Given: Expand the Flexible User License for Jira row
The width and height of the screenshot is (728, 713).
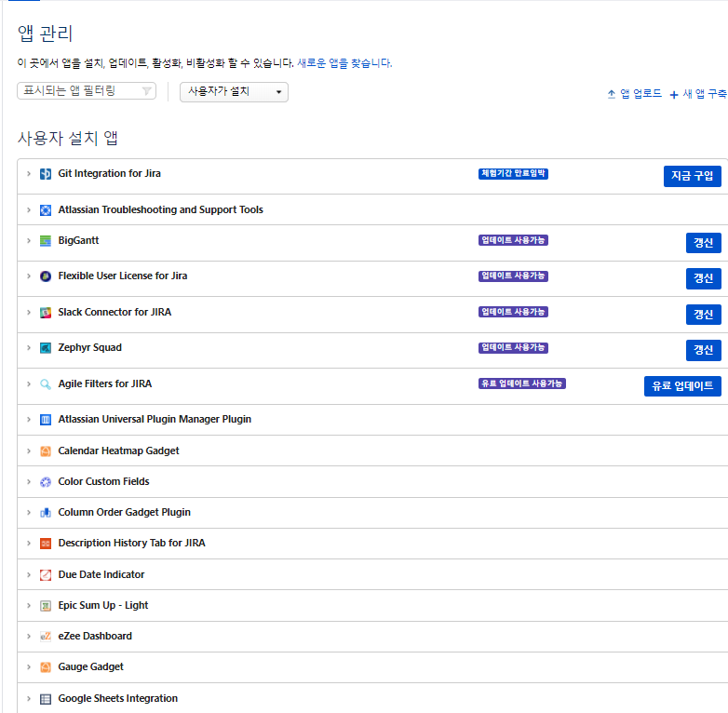Looking at the screenshot, I should coord(29,276).
